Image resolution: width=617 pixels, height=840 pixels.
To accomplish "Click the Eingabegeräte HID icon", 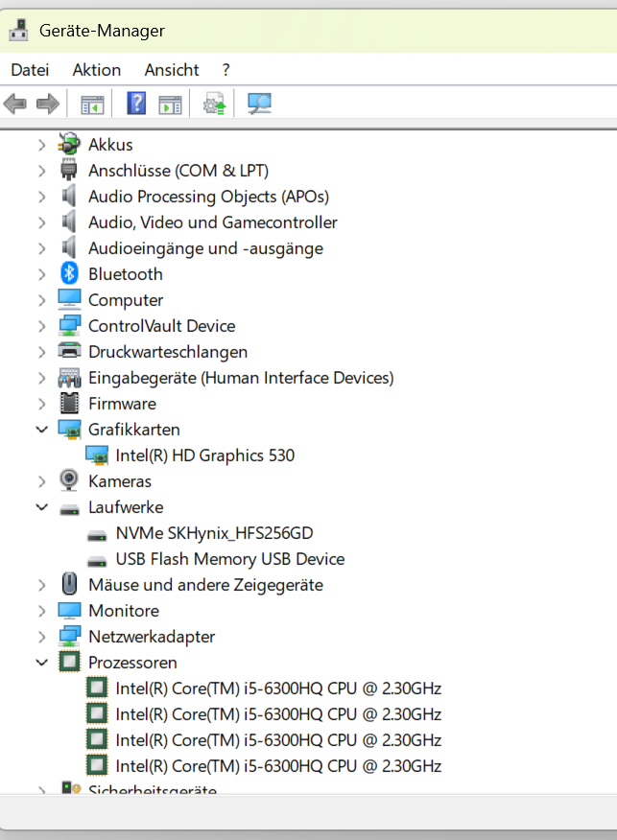I will point(69,378).
